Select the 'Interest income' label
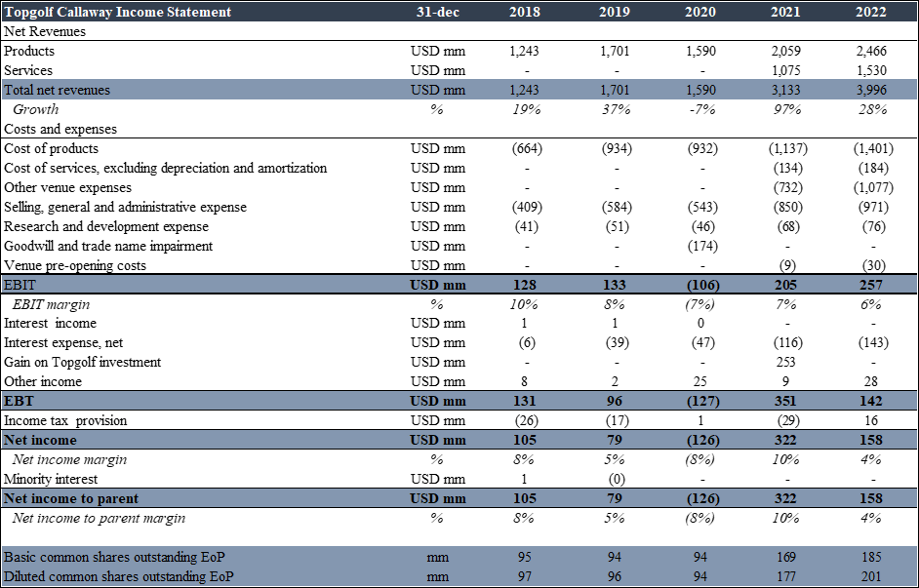The image size is (919, 588). tap(51, 324)
